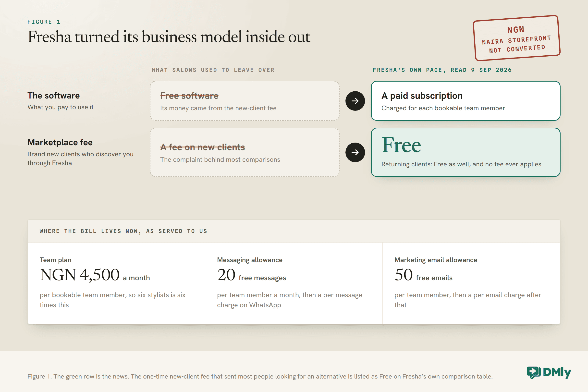The height and width of the screenshot is (392, 588).
Task: Click the 'Team plan' label
Action: click(56, 260)
